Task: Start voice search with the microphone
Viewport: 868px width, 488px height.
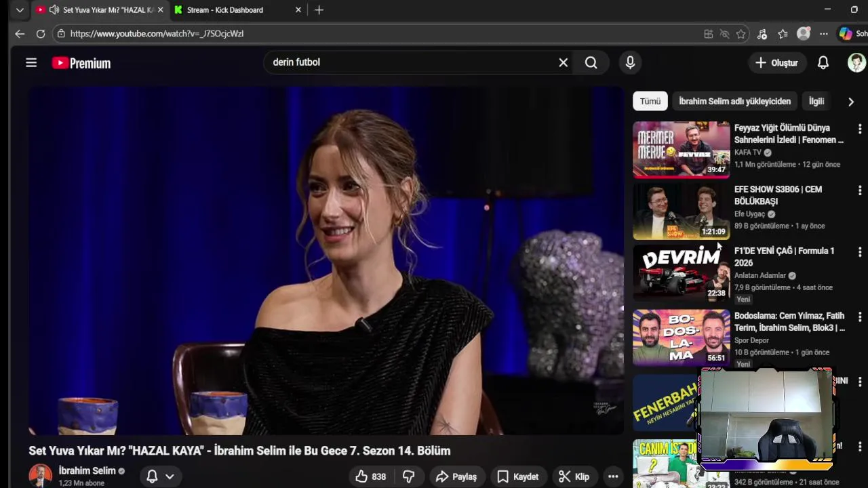Action: point(630,62)
